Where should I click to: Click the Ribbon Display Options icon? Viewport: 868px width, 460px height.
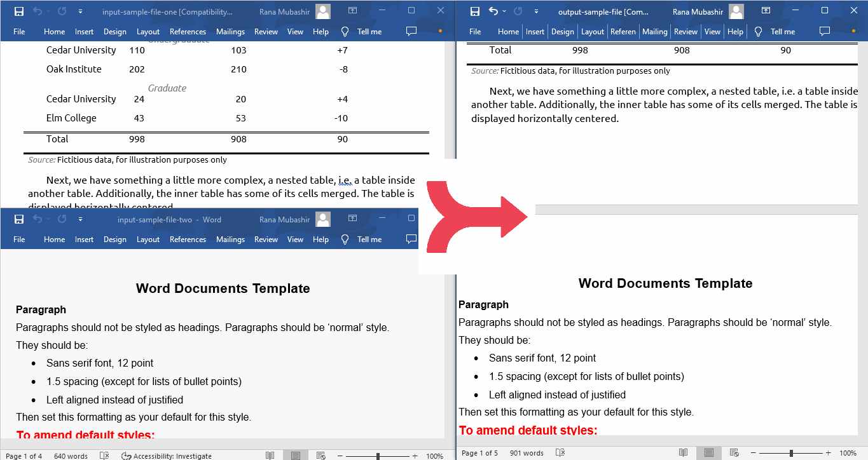[x=352, y=9]
